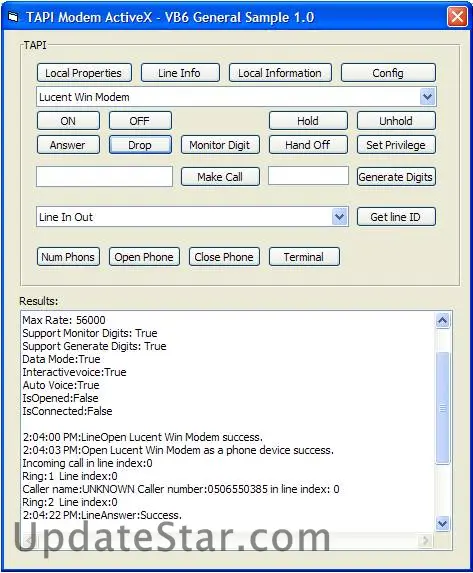Click the Num Phons button

pyautogui.click(x=68, y=257)
